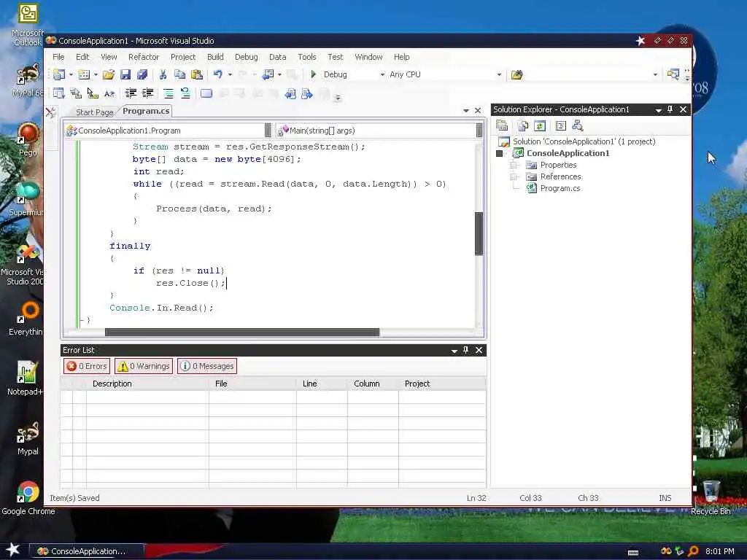This screenshot has height=560, width=747.
Task: Open the Debug menu
Action: point(247,57)
